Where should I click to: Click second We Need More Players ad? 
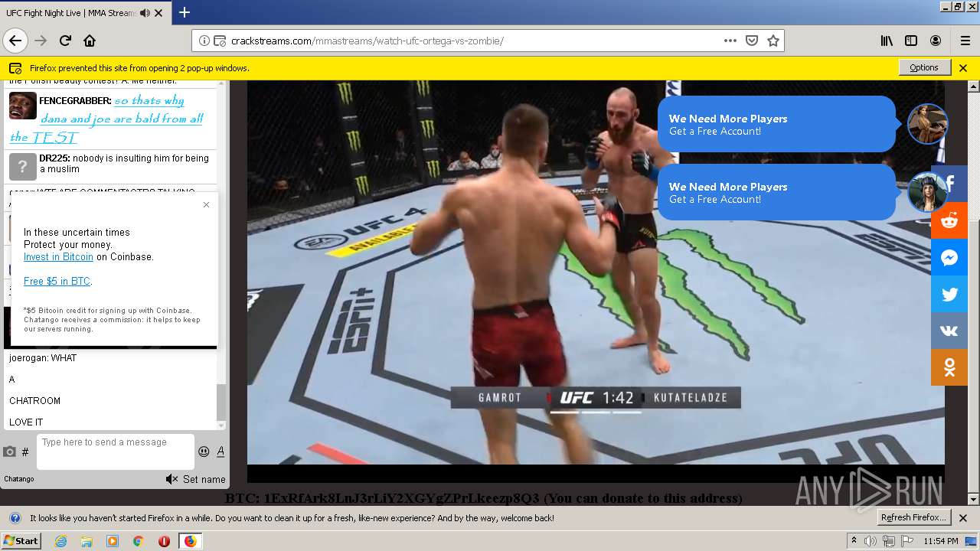coord(776,192)
